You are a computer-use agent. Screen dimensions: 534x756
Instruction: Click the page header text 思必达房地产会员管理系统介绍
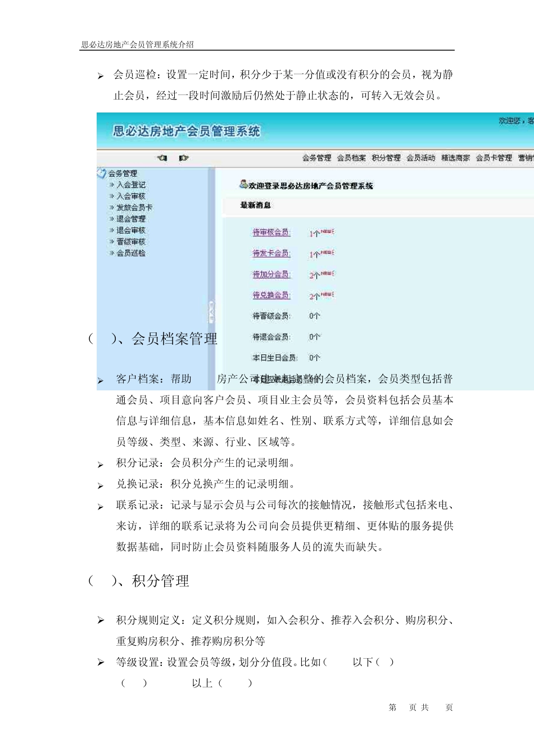[x=138, y=44]
